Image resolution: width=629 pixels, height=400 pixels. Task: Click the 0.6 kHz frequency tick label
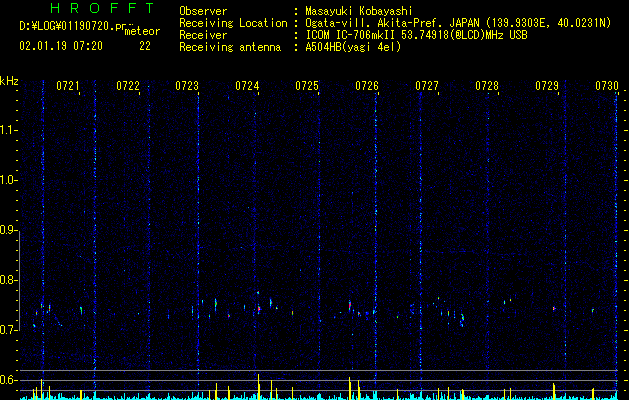(x=8, y=380)
